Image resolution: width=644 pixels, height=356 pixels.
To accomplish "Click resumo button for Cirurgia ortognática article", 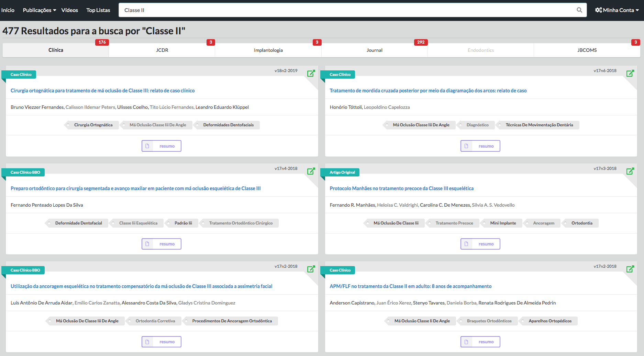I will pyautogui.click(x=162, y=146).
